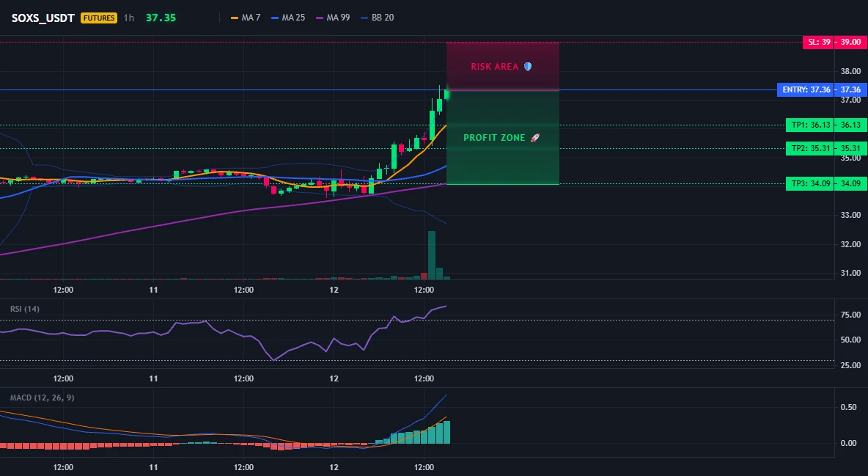
Task: Click the TP2: 35.31 target tag
Action: click(x=810, y=148)
